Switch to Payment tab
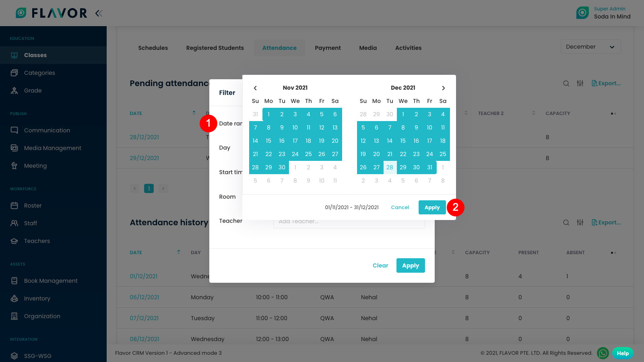The height and width of the screenshot is (362, 644). pos(328,48)
